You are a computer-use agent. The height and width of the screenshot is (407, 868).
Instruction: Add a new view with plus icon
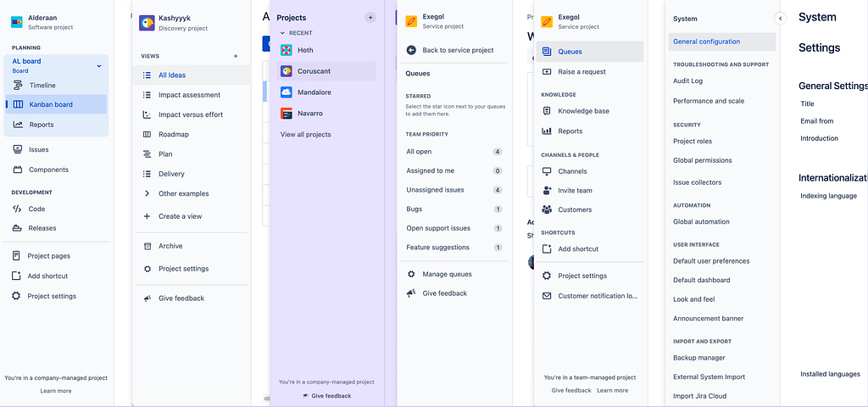point(236,56)
